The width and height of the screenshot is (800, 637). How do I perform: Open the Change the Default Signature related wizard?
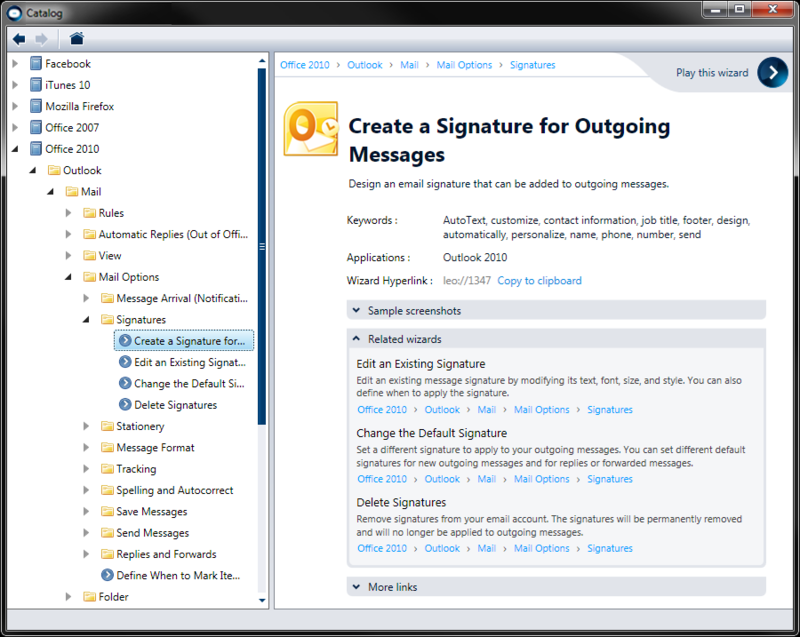pyautogui.click(x=432, y=433)
